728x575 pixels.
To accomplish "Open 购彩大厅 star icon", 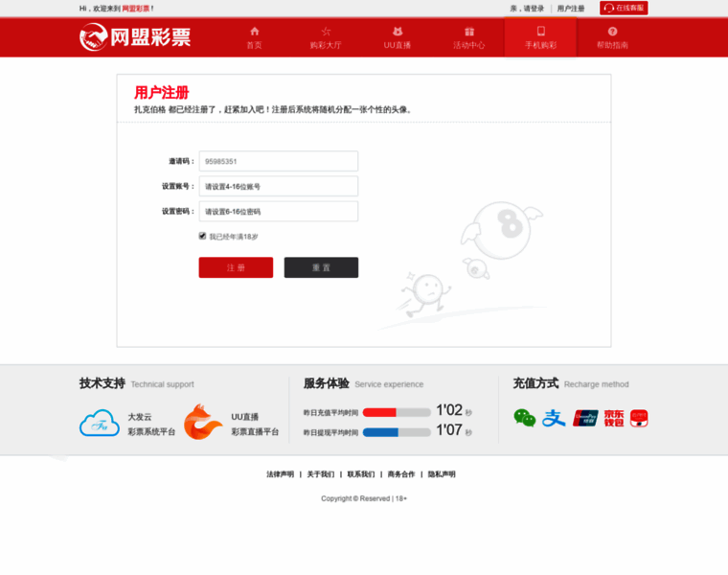I will click(x=326, y=31).
